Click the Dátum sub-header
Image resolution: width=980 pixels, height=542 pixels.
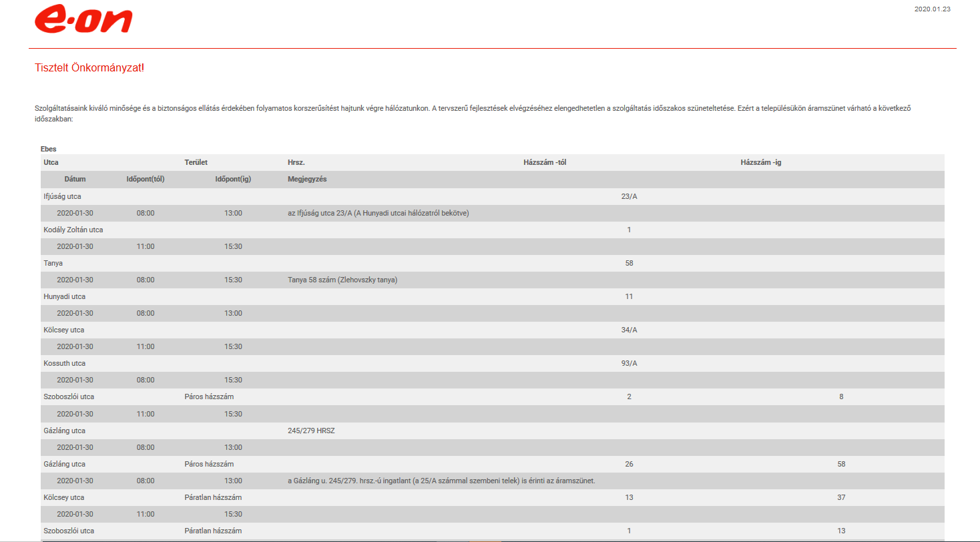tap(75, 179)
